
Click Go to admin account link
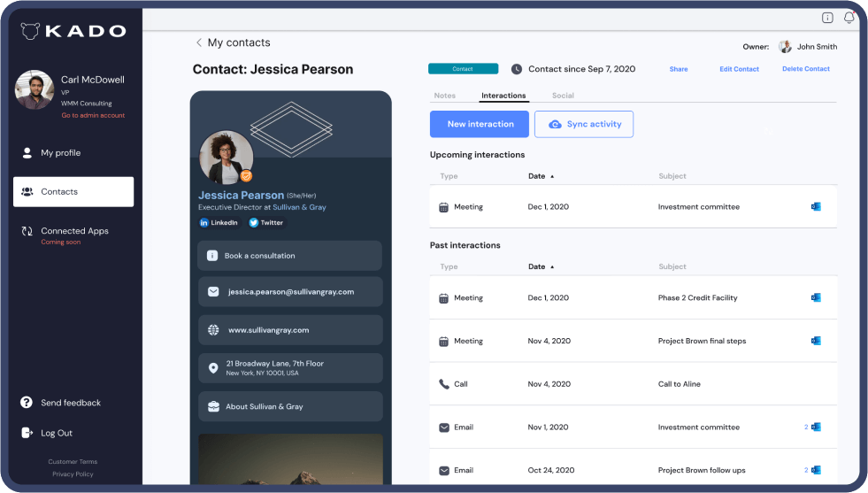[x=93, y=115]
